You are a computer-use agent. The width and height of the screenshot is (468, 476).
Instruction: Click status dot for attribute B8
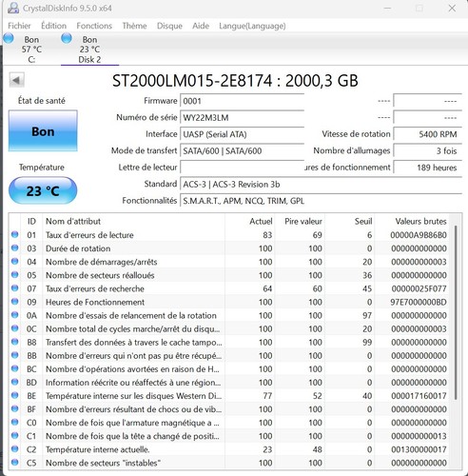(14, 342)
